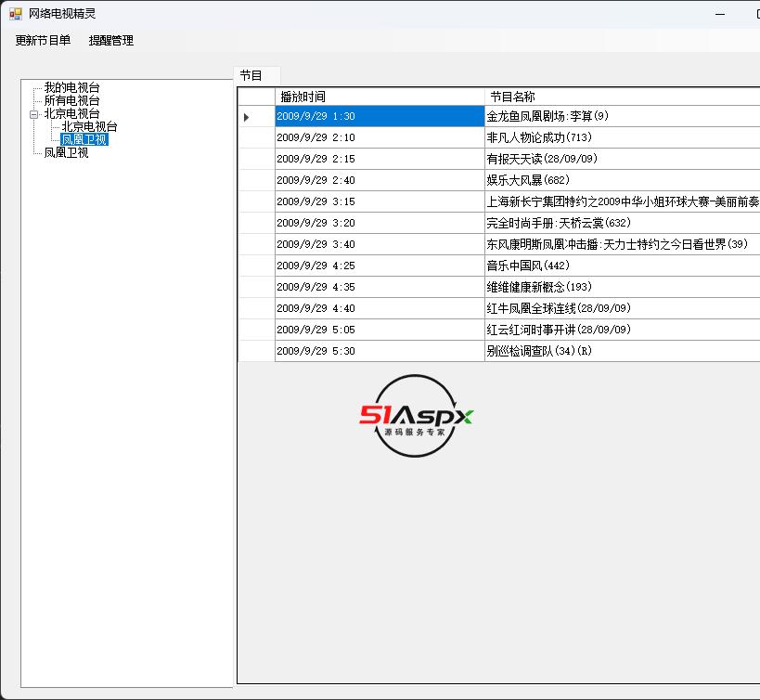Click program 红牛凤凰全球连线(28/09/09)
Screen dimensions: 760x700
[623, 308]
